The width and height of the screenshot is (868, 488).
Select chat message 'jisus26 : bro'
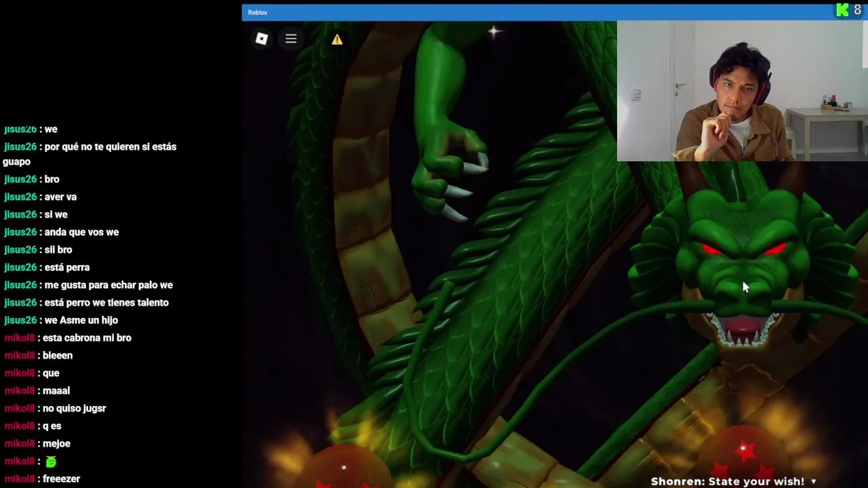coord(32,179)
